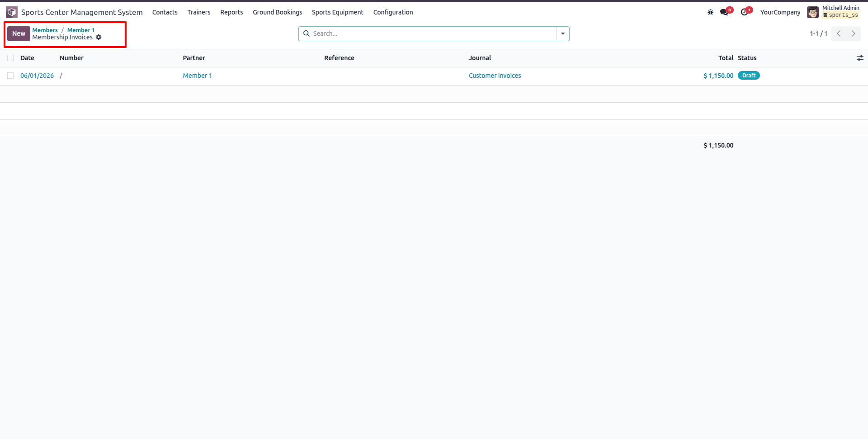Sort by the Number column header
This screenshot has width=868, height=439.
pyautogui.click(x=71, y=58)
